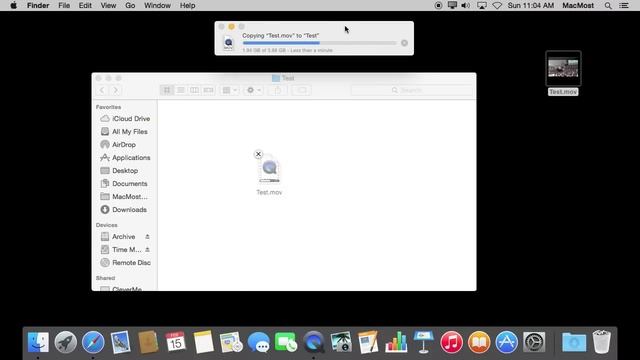Open Calendar showing 15 in Dock
The width and height of the screenshot is (640, 360).
(x=176, y=342)
